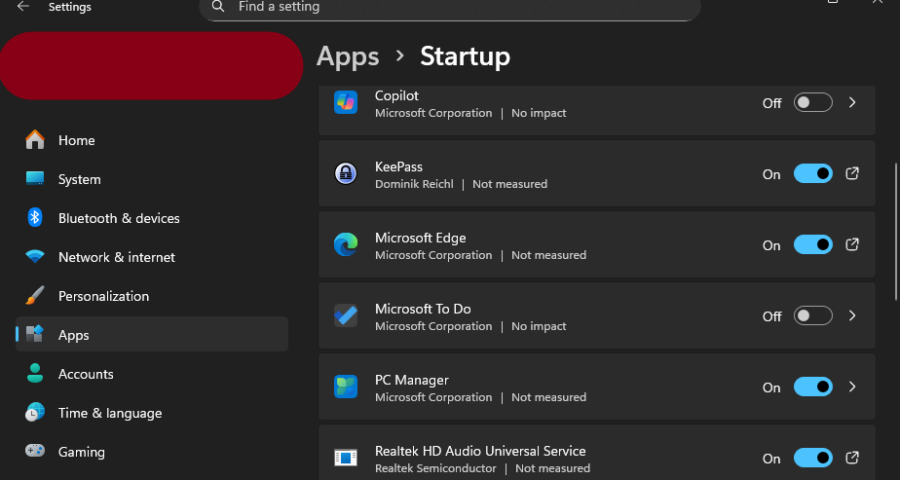
Task: Expand Microsoft To Do details chevron
Action: click(x=852, y=316)
